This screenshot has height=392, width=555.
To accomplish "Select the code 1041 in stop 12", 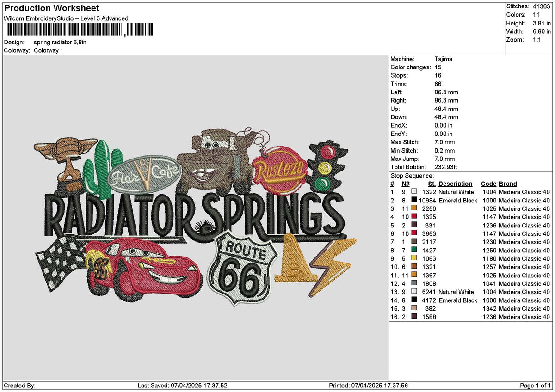I will tap(489, 283).
